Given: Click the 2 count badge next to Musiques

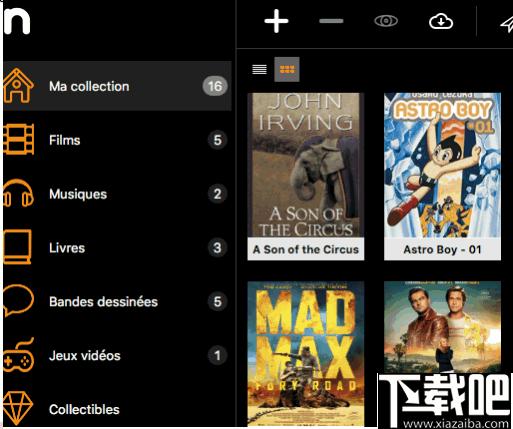Looking at the screenshot, I should click(217, 194).
